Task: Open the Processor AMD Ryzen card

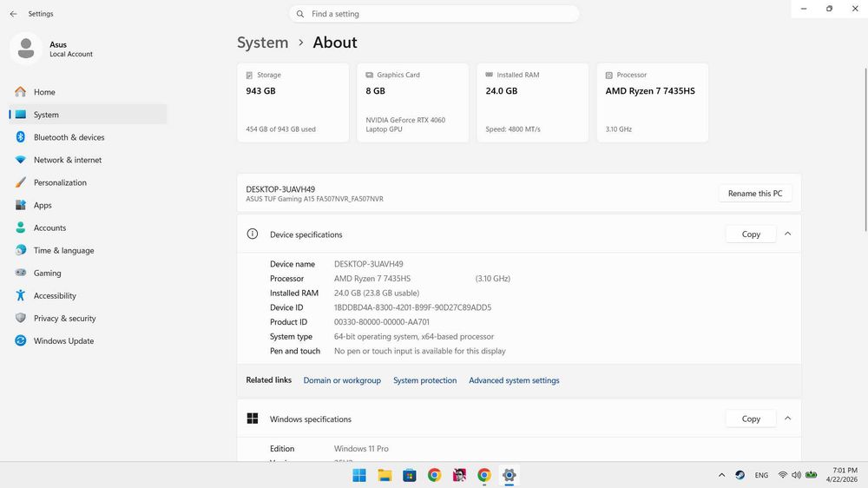Action: coord(653,102)
